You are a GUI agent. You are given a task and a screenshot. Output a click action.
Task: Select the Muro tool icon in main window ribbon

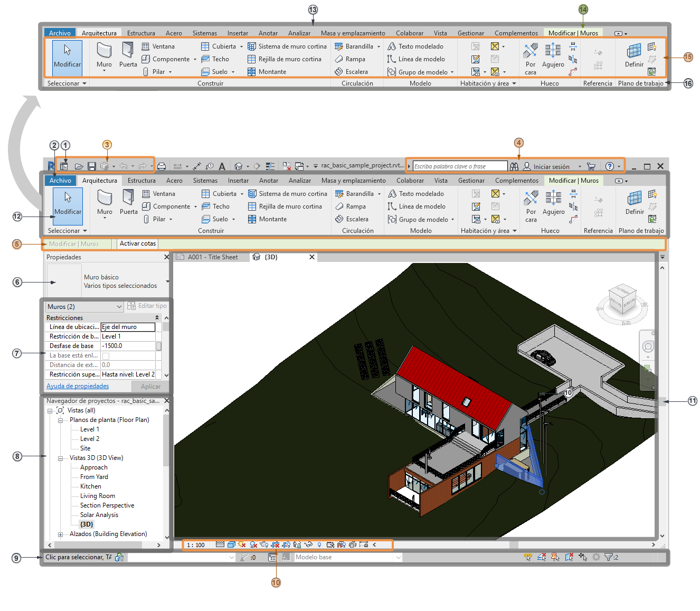(105, 197)
